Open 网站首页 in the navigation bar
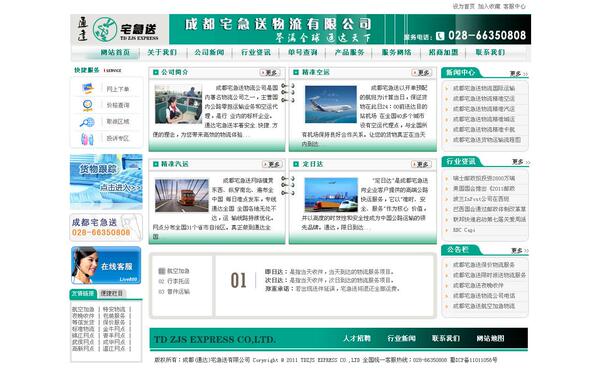 point(115,52)
